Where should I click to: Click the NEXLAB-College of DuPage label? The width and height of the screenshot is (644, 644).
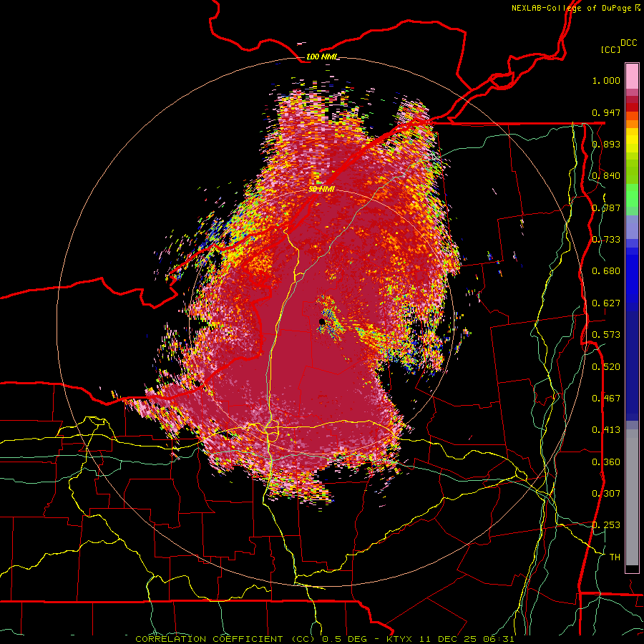click(x=575, y=8)
